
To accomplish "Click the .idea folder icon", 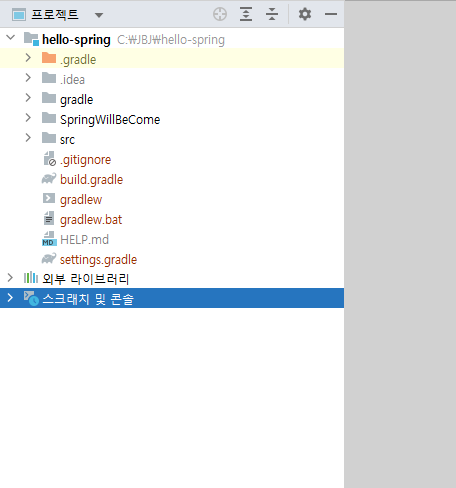I will pos(49,78).
